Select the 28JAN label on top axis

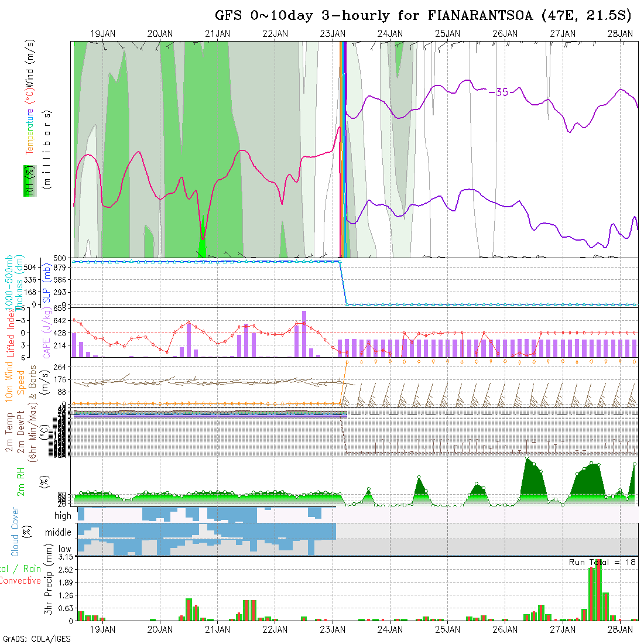(x=620, y=34)
